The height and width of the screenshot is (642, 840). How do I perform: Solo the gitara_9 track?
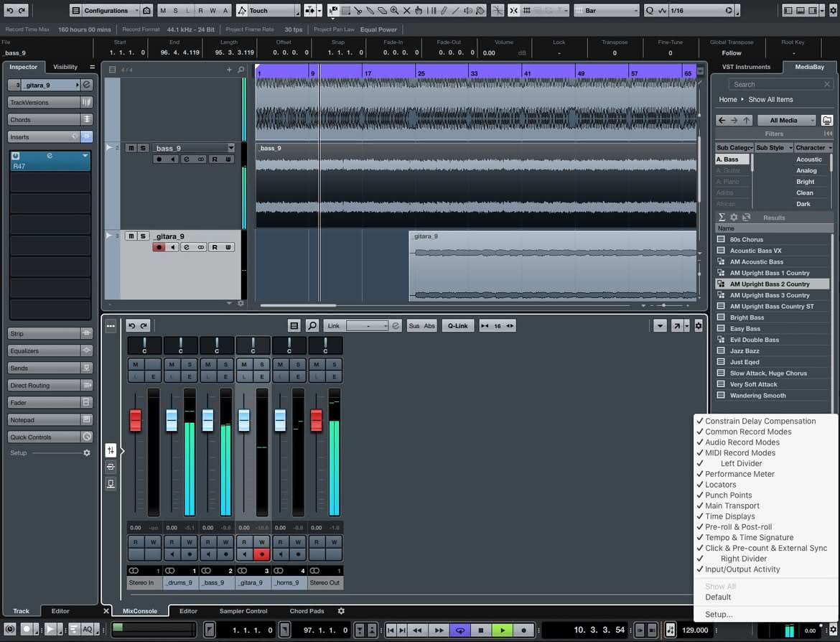(x=142, y=236)
